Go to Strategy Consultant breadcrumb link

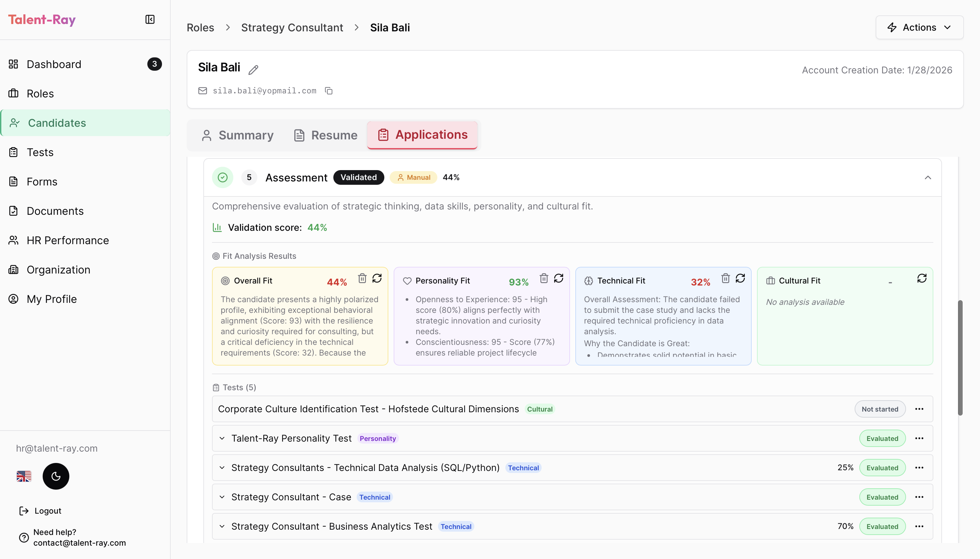(x=292, y=28)
